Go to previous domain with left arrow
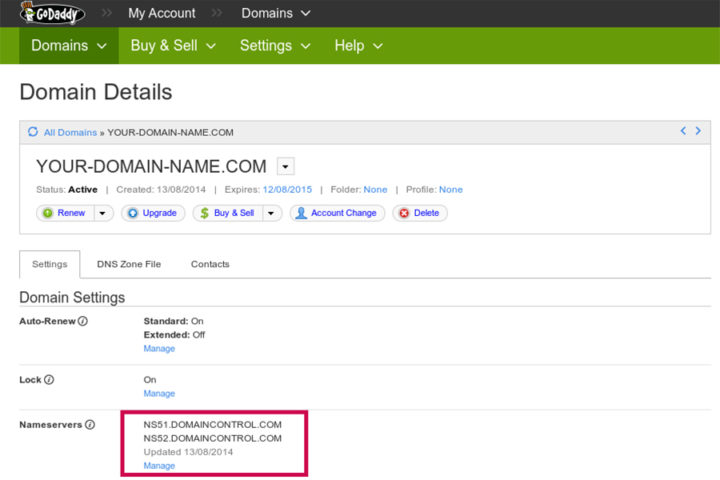The width and height of the screenshot is (720, 480). pos(683,131)
